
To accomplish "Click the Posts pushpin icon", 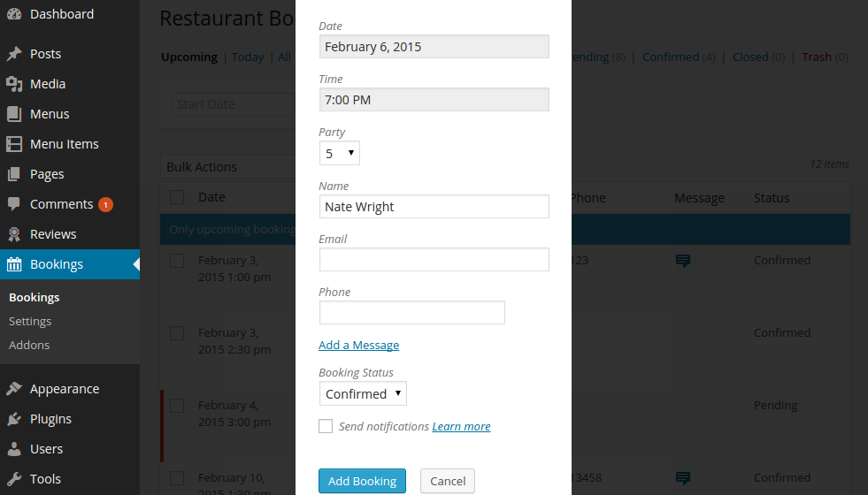I will pyautogui.click(x=14, y=54).
